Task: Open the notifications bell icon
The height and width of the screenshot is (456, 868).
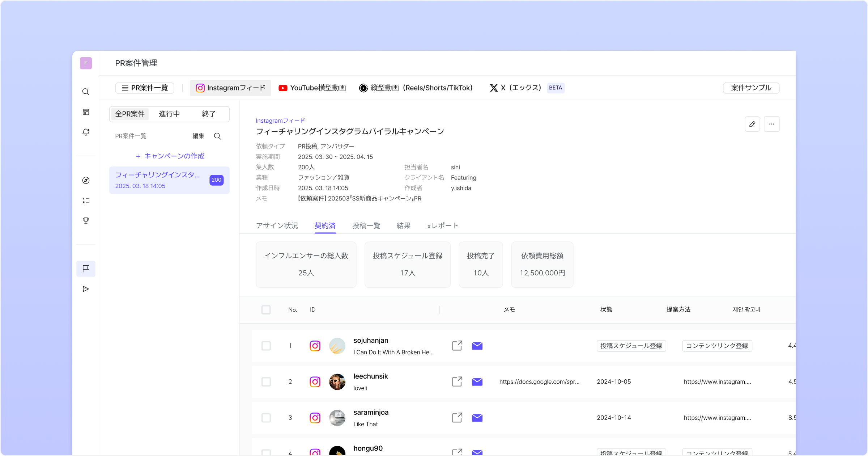Action: [x=86, y=132]
